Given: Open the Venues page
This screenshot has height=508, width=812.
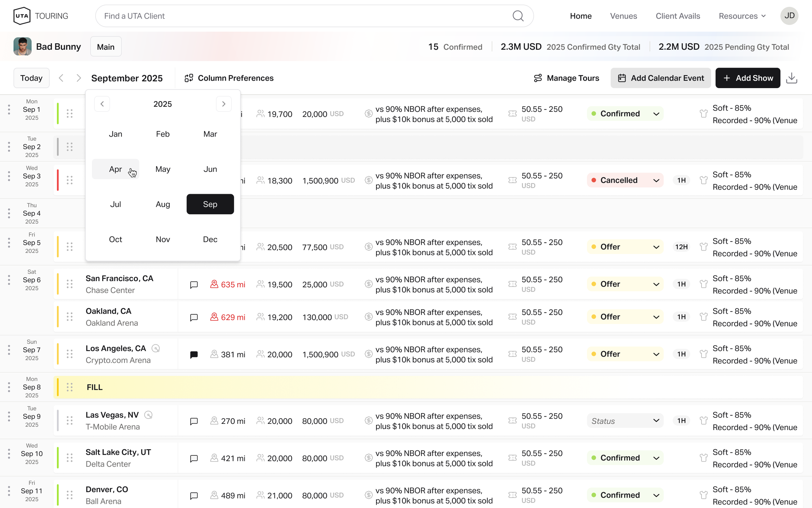Looking at the screenshot, I should coord(623,16).
